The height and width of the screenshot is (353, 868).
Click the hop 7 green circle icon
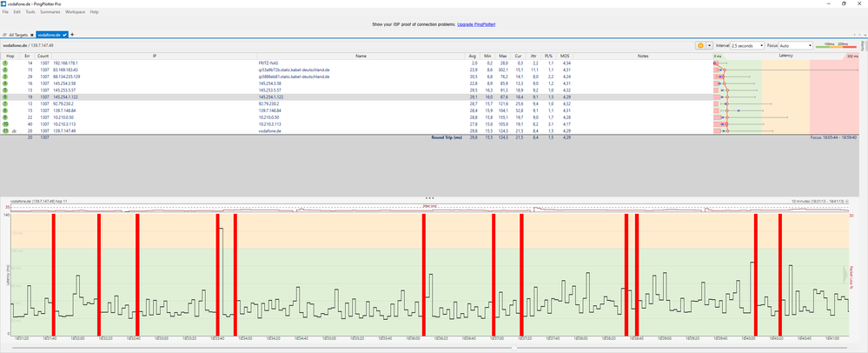(5, 103)
